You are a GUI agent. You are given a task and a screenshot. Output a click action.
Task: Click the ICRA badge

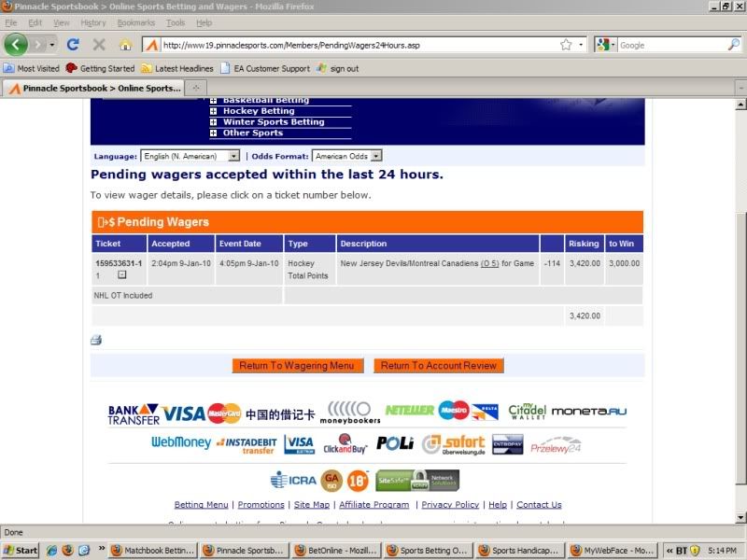[x=293, y=481]
